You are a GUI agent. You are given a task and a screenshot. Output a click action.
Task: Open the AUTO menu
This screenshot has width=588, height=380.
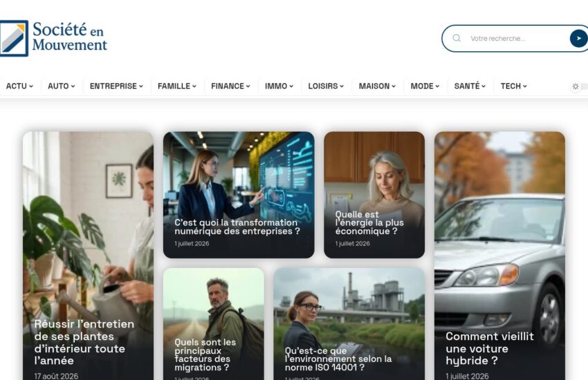(61, 86)
